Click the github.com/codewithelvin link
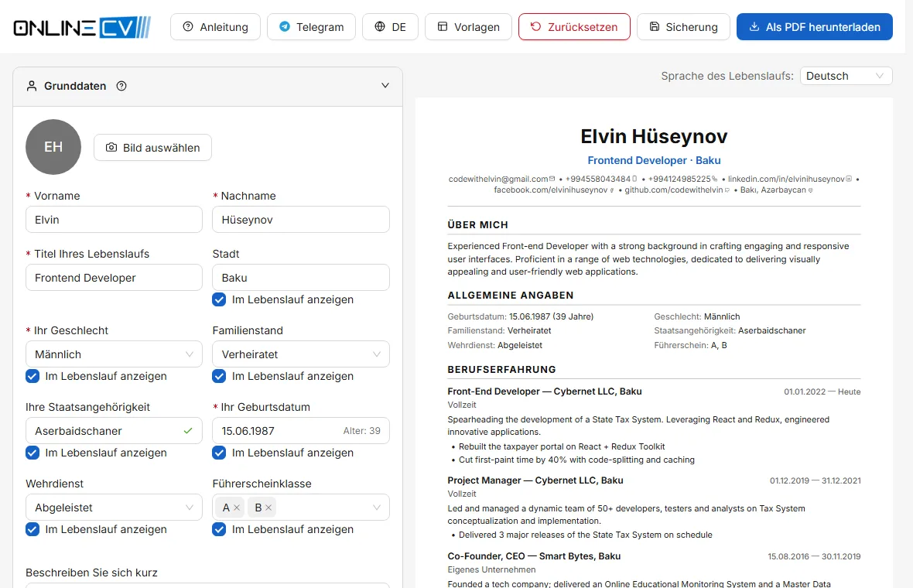This screenshot has height=588, width=913. coord(674,190)
